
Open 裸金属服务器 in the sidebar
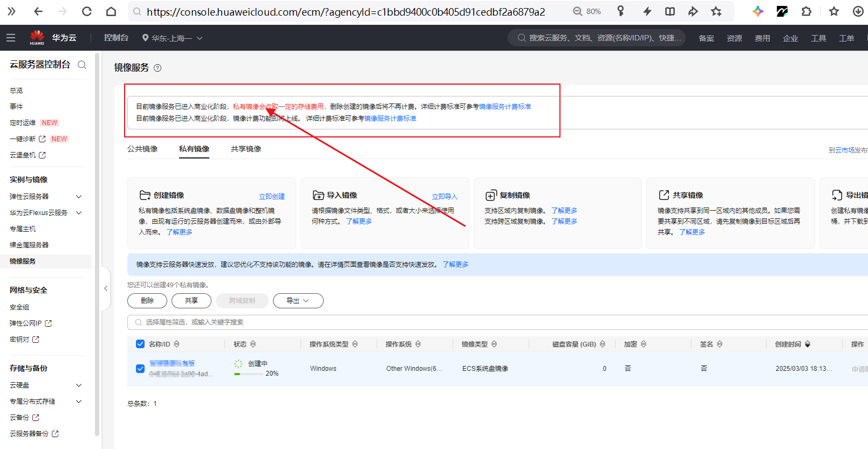click(x=29, y=245)
